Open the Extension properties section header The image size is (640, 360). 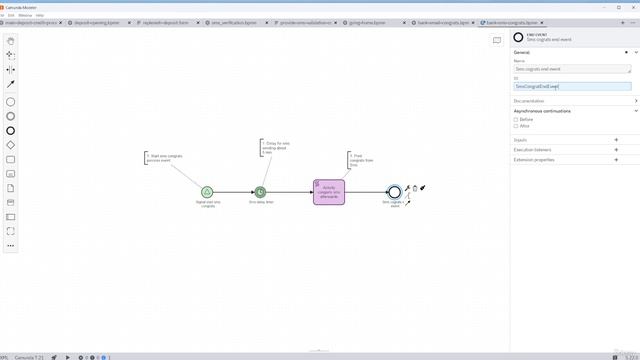point(534,160)
